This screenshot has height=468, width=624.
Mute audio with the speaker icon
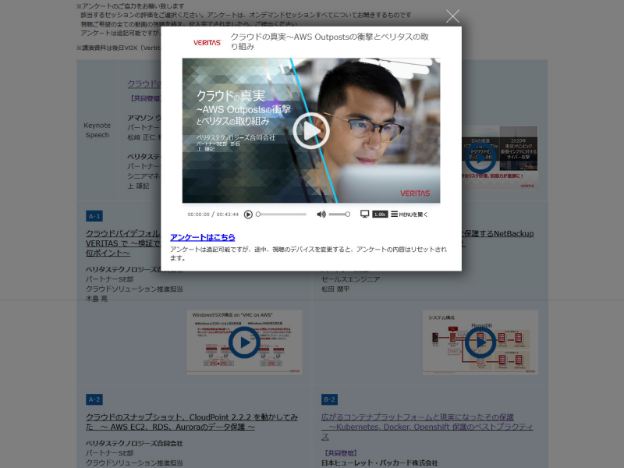pos(321,214)
